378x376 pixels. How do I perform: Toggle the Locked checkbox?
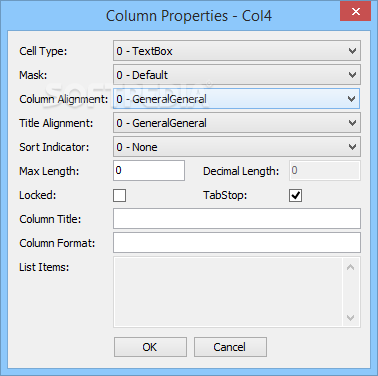(119, 195)
